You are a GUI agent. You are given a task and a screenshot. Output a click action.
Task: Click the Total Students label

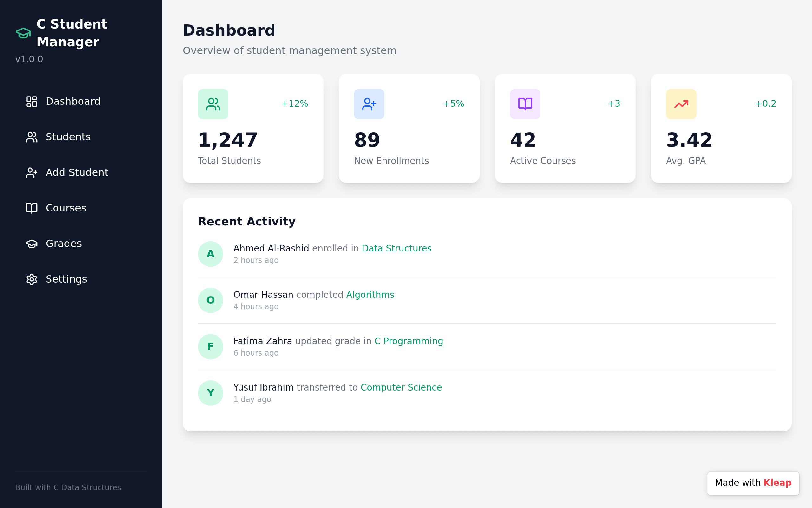(x=229, y=161)
